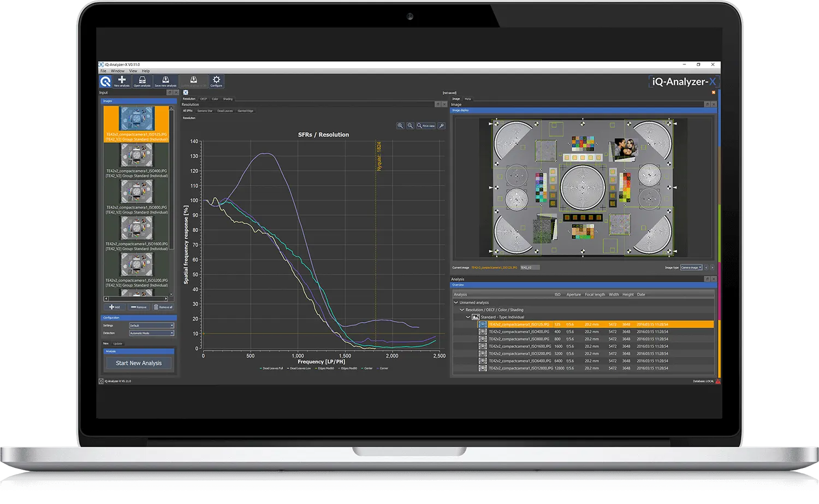819x504 pixels.
Task: Show previous image with the left arrow
Action: (x=706, y=268)
